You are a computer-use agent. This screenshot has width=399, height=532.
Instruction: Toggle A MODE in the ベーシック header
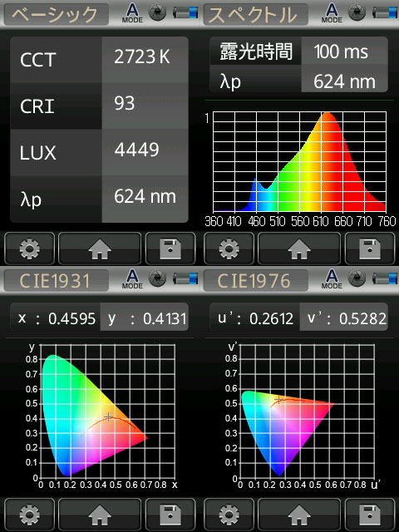point(132,13)
